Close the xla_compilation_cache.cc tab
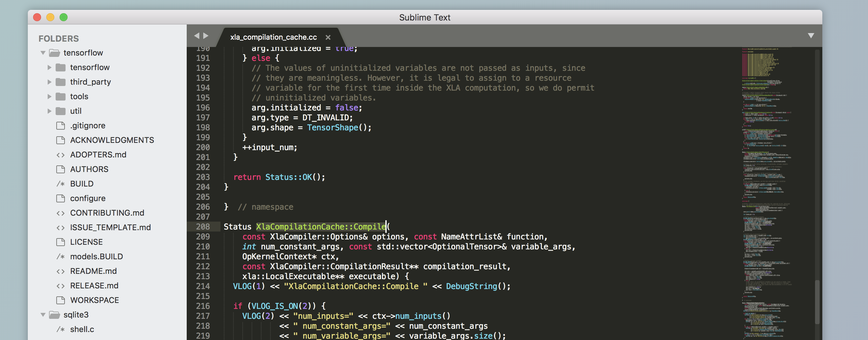The height and width of the screenshot is (340, 868). point(328,37)
